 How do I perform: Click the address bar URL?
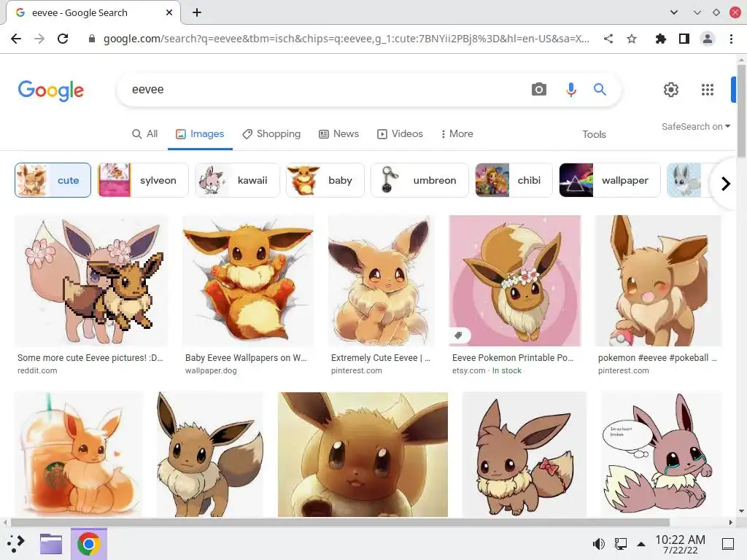pos(347,39)
